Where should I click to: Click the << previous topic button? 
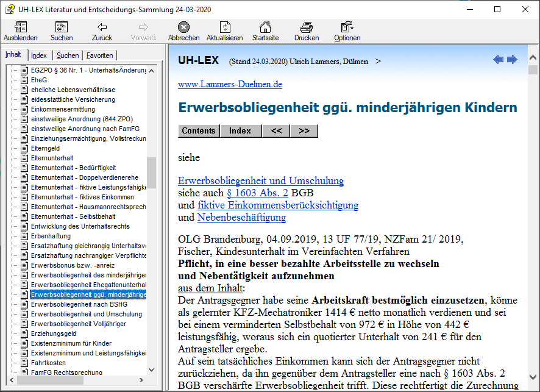276,131
